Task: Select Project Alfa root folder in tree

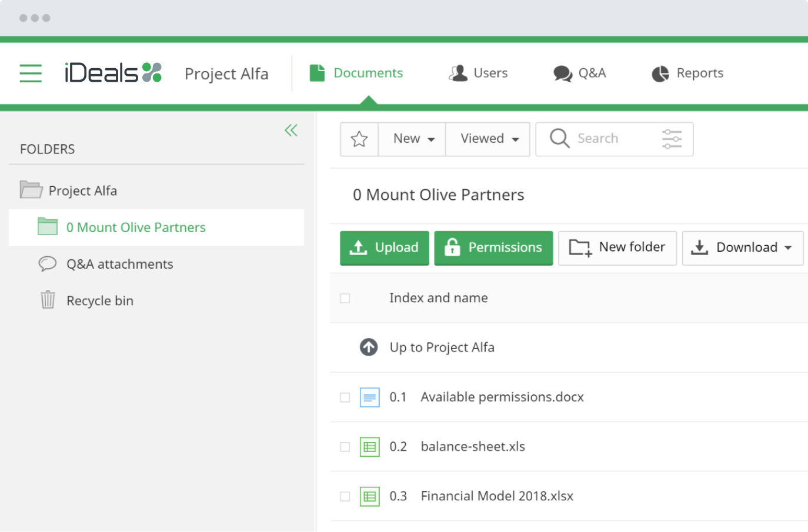Action: [82, 191]
